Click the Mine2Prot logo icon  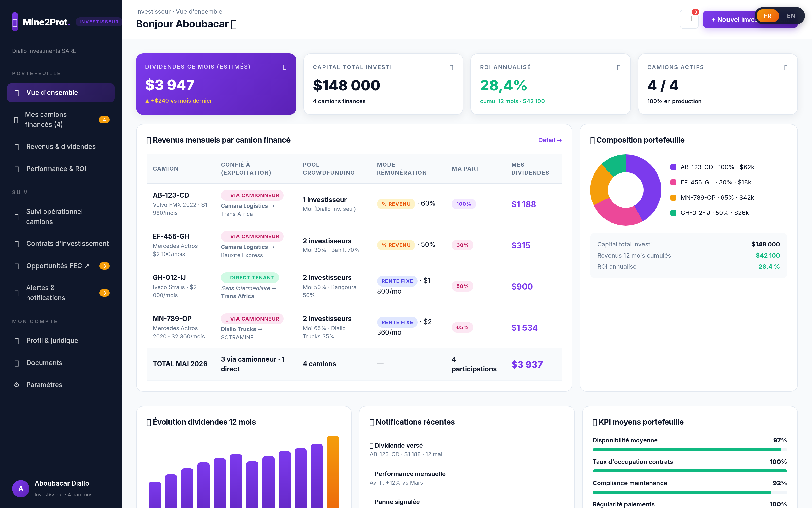point(15,22)
